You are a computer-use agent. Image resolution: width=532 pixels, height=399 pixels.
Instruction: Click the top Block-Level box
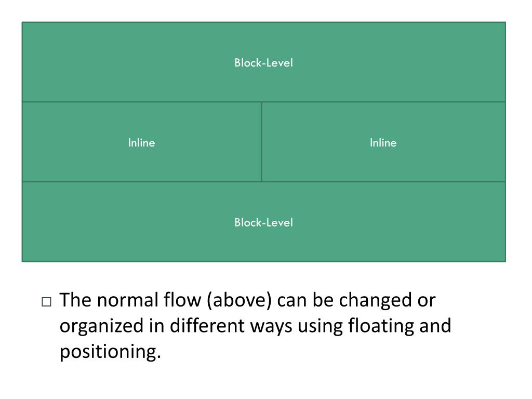tap(263, 62)
